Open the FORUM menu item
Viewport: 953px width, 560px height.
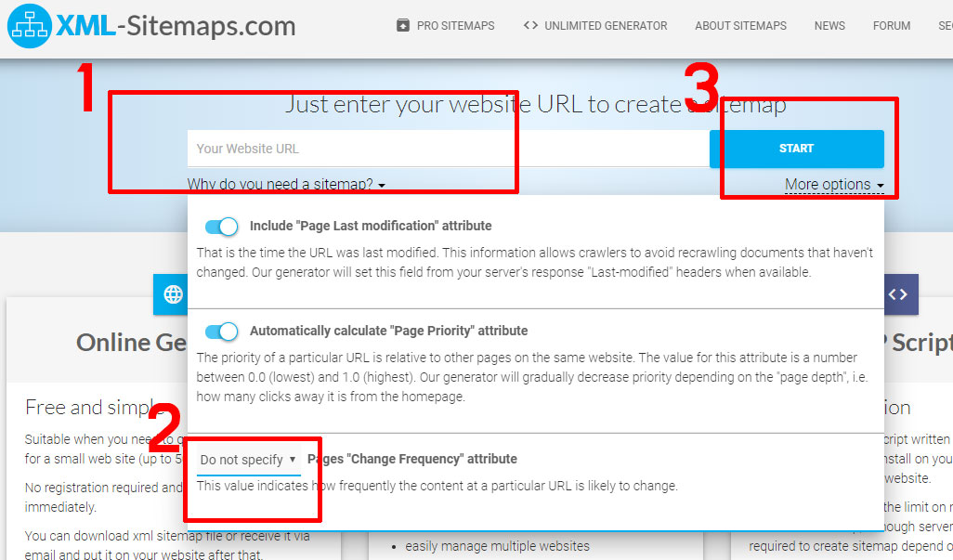click(x=892, y=25)
